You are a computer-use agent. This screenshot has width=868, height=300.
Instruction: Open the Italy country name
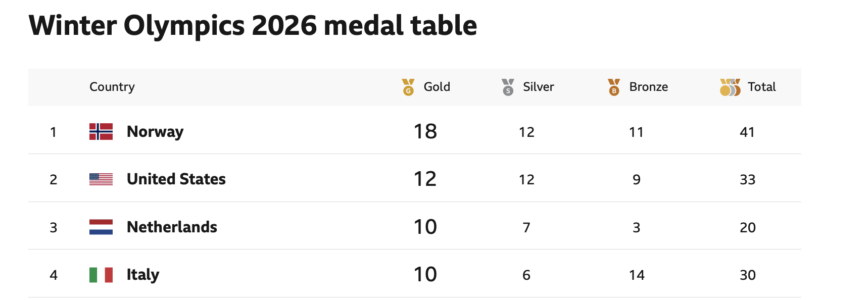coord(143,275)
